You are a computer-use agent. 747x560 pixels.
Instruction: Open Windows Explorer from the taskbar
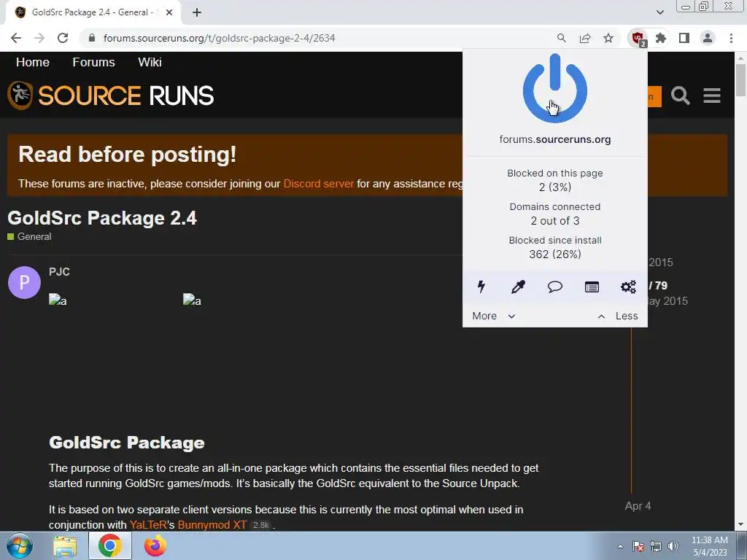pos(65,546)
